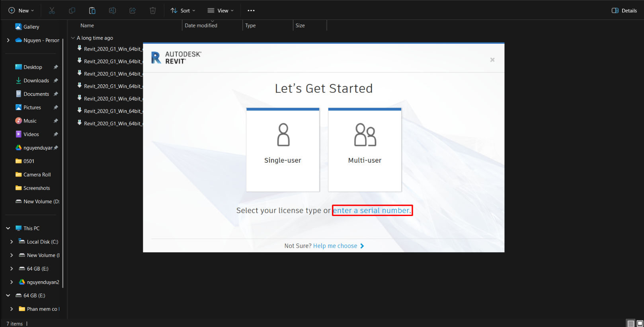Close the Autodesk Revit dialog
This screenshot has height=327, width=644.
point(492,60)
